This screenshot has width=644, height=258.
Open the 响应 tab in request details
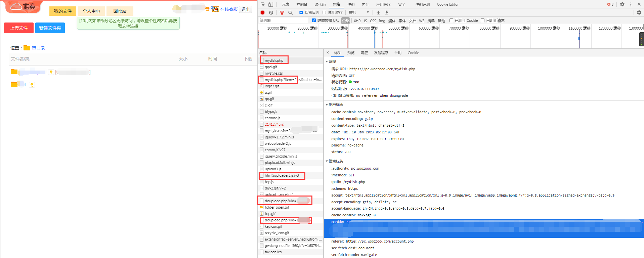click(364, 53)
